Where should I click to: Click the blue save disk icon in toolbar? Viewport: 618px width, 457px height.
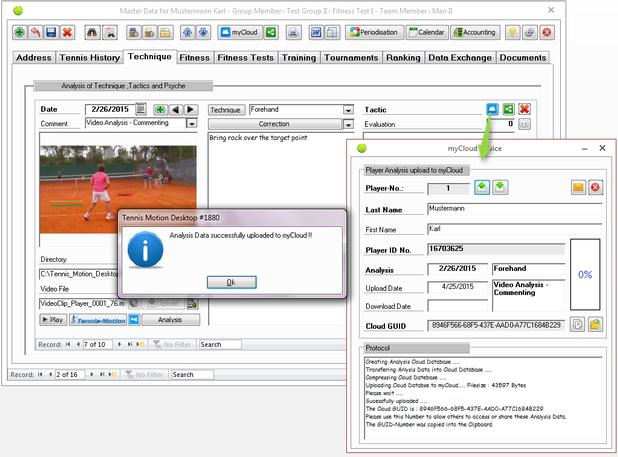coord(52,32)
